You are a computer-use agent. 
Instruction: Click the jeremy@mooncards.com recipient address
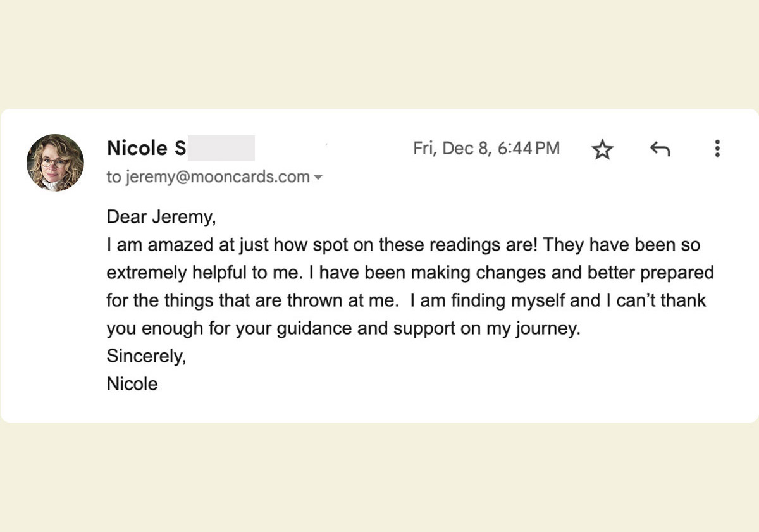[x=218, y=177]
